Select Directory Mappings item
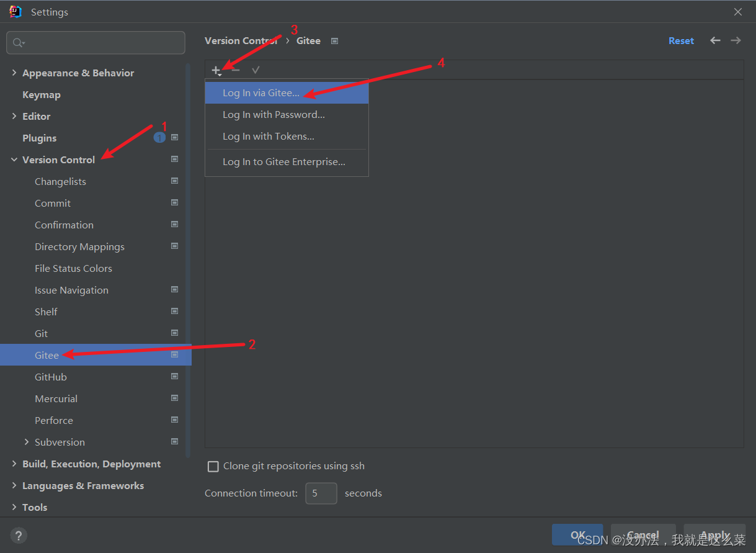The width and height of the screenshot is (756, 553). pos(79,246)
